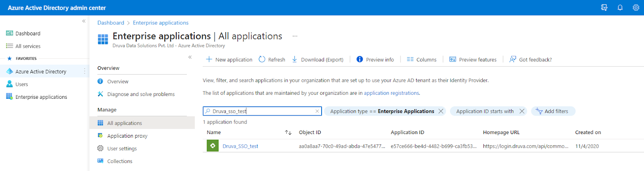Open the Columns chooser
This screenshot has height=171, width=644.
(x=421, y=59)
